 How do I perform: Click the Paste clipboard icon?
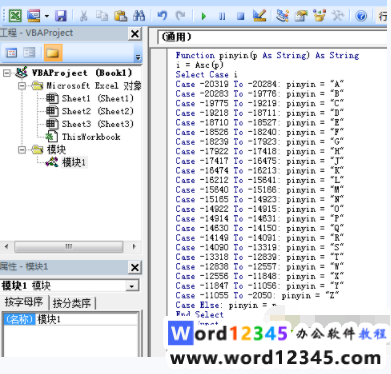[x=120, y=16]
